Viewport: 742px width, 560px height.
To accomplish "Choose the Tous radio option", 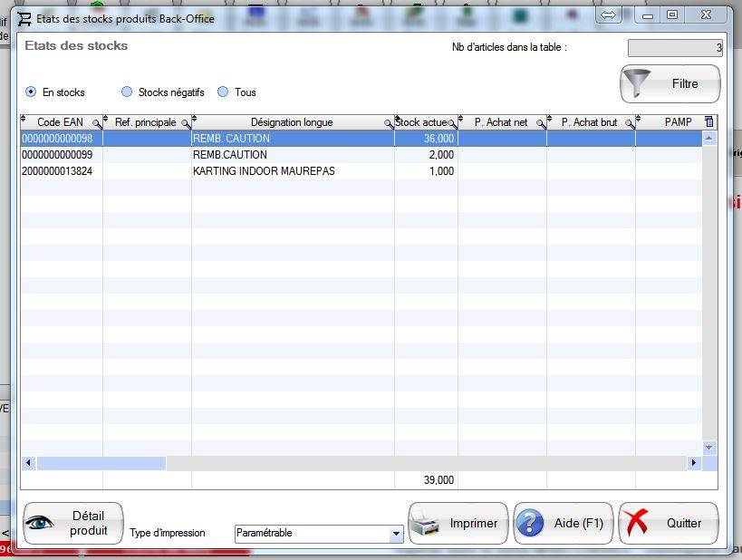I will coord(223,92).
